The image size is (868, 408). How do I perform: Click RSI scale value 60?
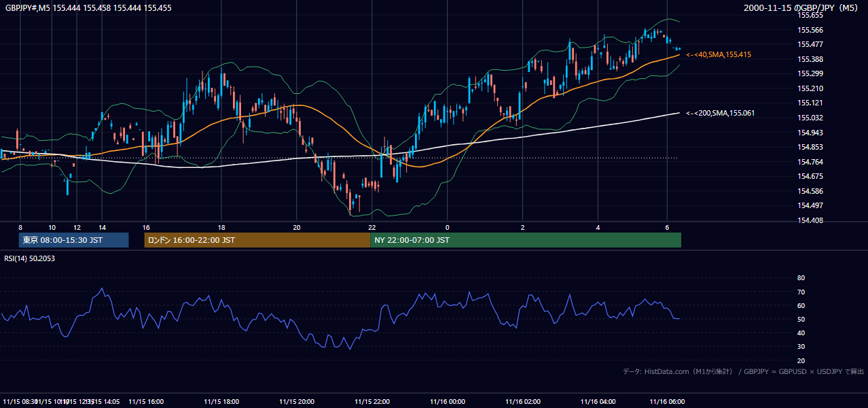click(x=801, y=305)
